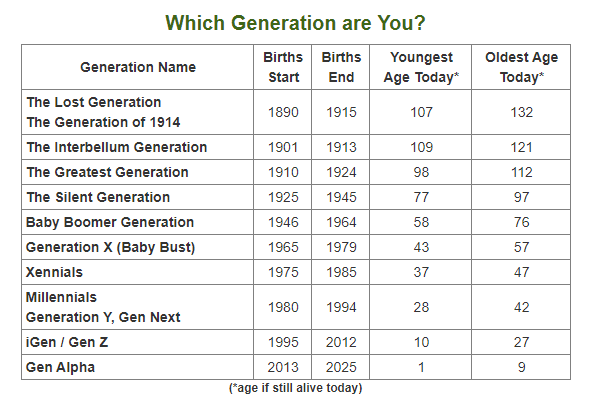The width and height of the screenshot is (608, 401).
Task: Select The Interbellum Generation cell
Action: [117, 147]
